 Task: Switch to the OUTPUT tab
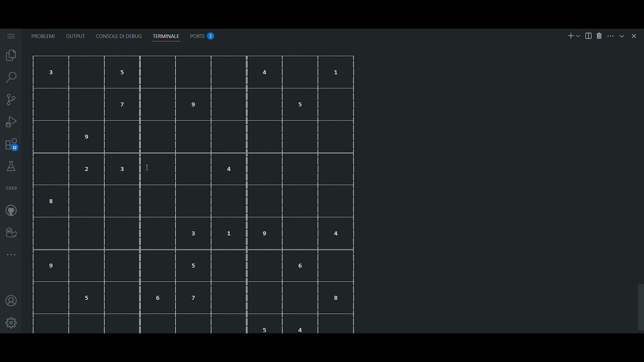[x=75, y=36]
